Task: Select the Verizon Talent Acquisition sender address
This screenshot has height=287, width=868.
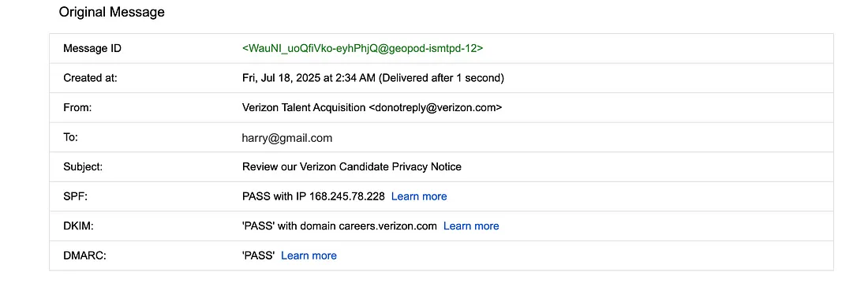Action: [x=372, y=108]
